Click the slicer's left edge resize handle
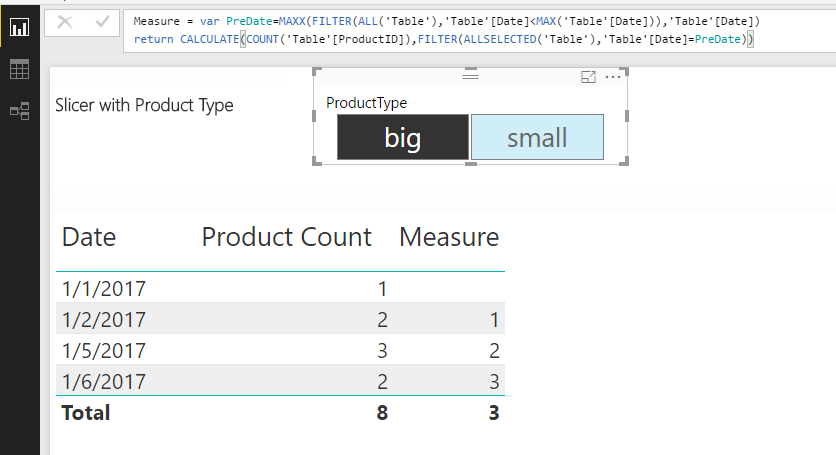This screenshot has height=455, width=836. [314, 116]
